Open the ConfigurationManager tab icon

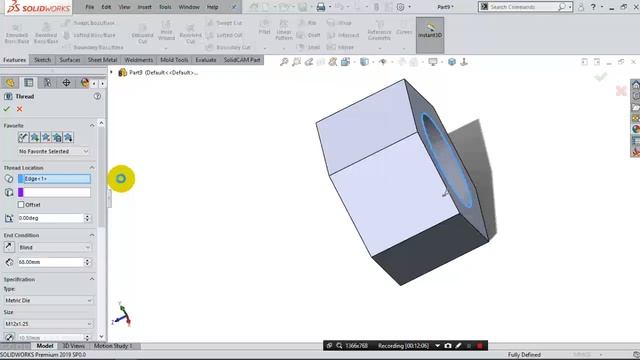click(x=47, y=83)
